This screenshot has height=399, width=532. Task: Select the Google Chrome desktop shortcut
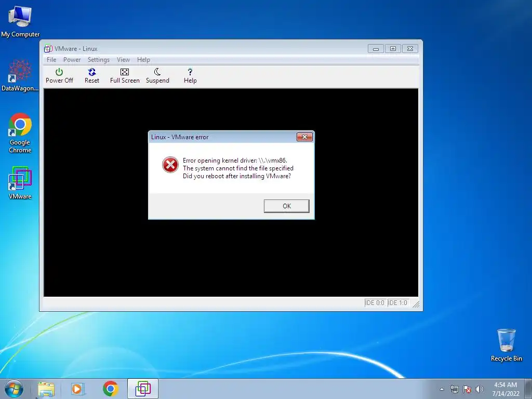coord(20,132)
